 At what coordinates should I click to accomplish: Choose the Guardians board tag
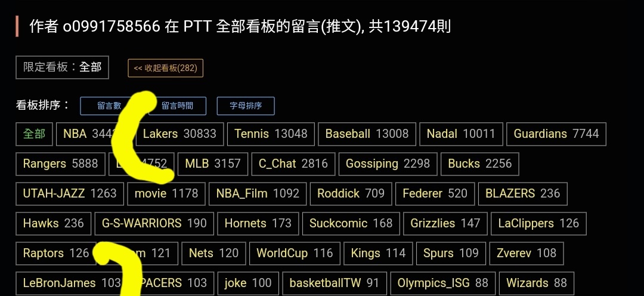point(556,134)
